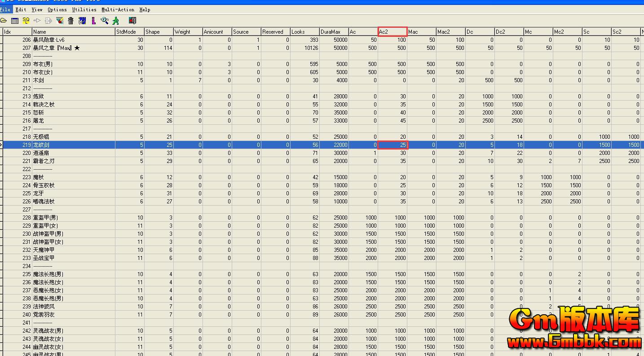
Task: Select the name cell of row 216
Action: [x=73, y=121]
